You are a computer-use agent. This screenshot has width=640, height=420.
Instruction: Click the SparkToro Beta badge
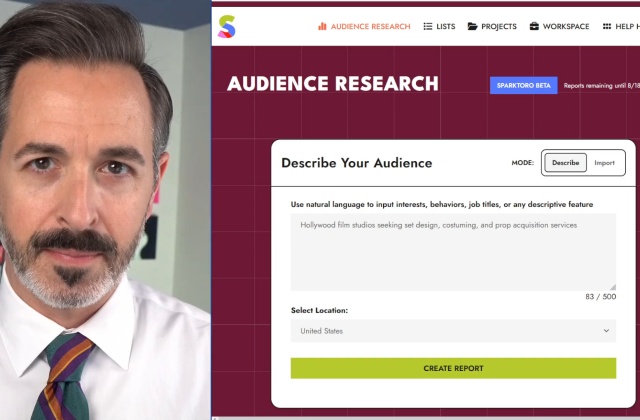(524, 85)
